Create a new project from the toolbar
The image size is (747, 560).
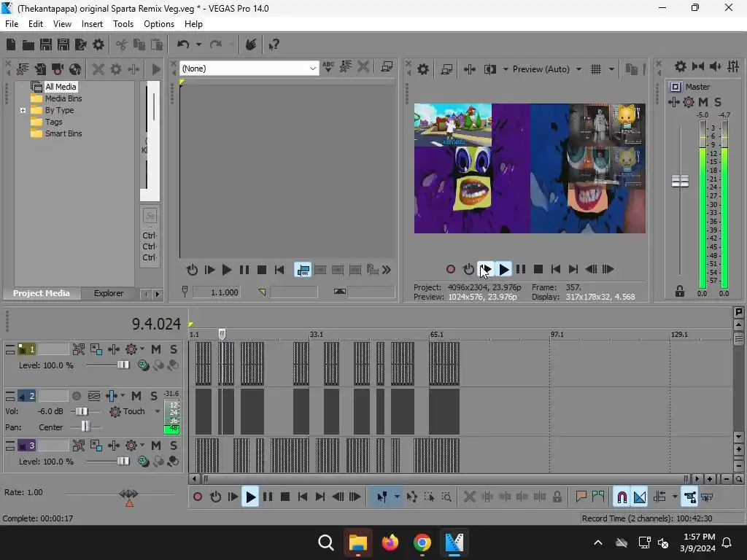point(10,44)
